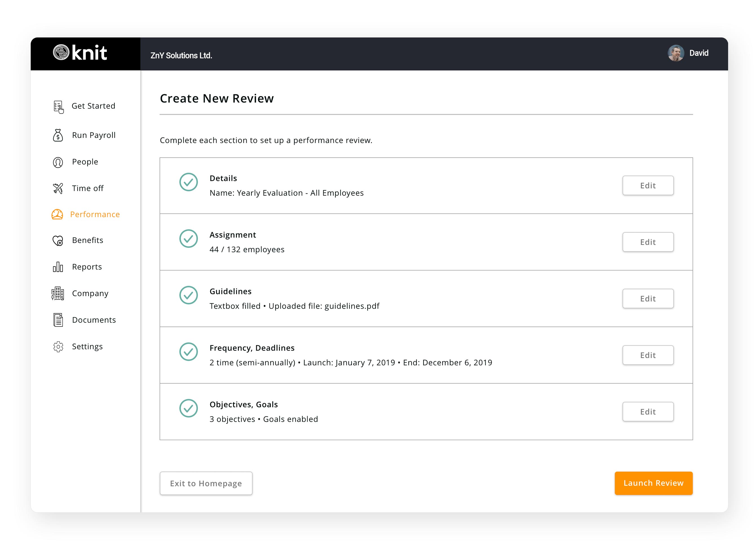Select the Reports bar chart icon
Screen dimensions: 756x558
(58, 267)
